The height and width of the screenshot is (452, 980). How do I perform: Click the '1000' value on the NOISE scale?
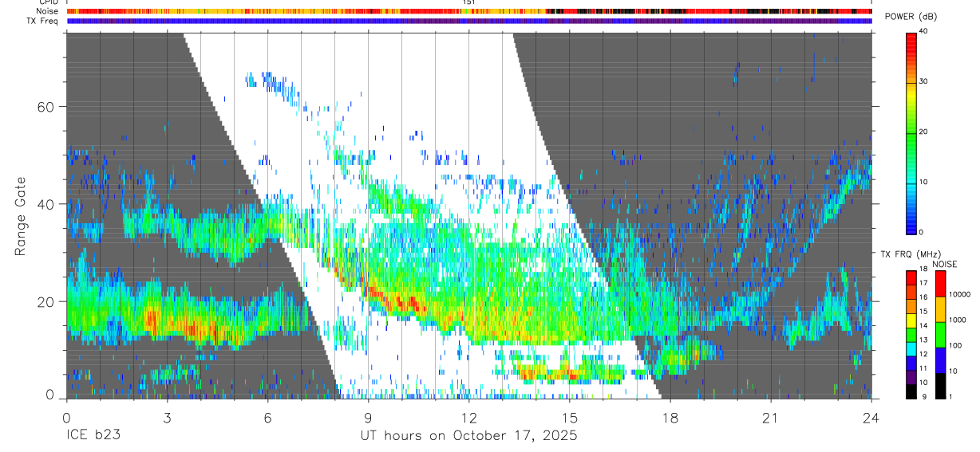(957, 320)
